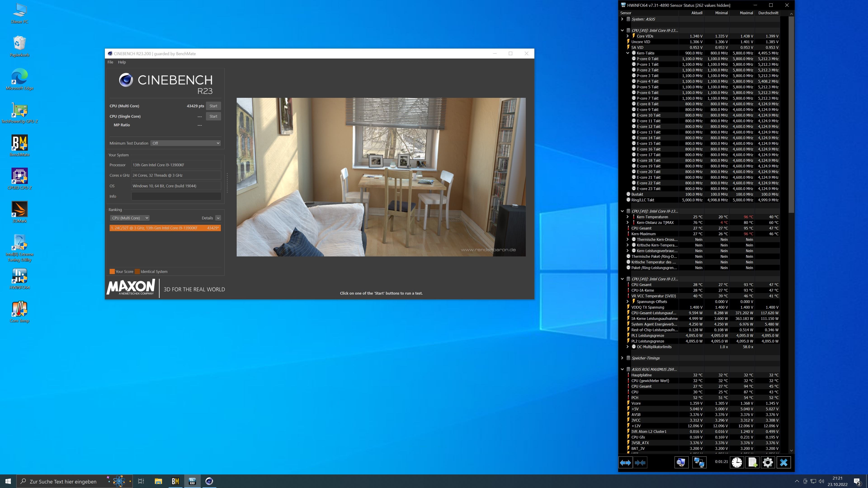Open the Papierkorb recycle bin
868x488 pixels.
coord(19,46)
